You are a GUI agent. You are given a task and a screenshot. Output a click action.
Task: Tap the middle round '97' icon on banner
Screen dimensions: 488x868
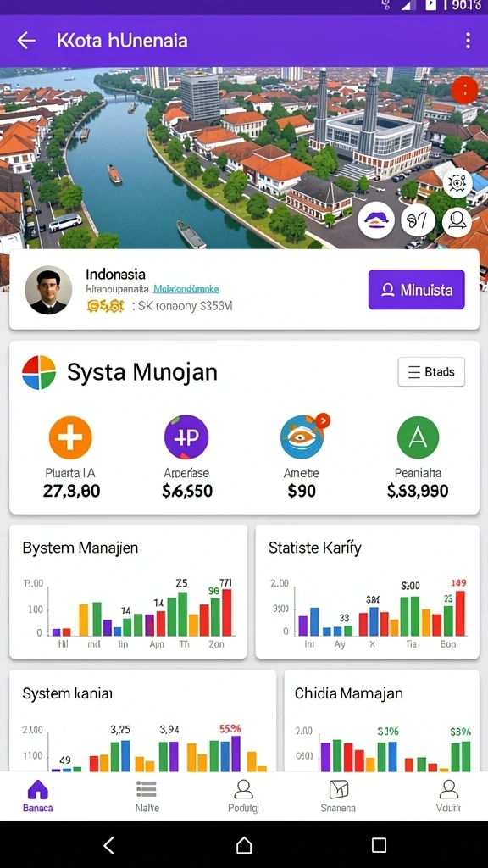[x=418, y=220]
